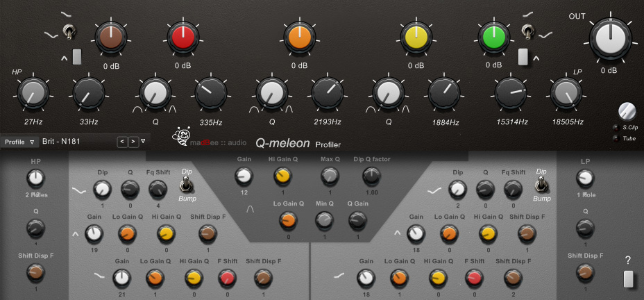Image resolution: width=644 pixels, height=300 pixels.
Task: Click the green gain knob
Action: (x=493, y=37)
